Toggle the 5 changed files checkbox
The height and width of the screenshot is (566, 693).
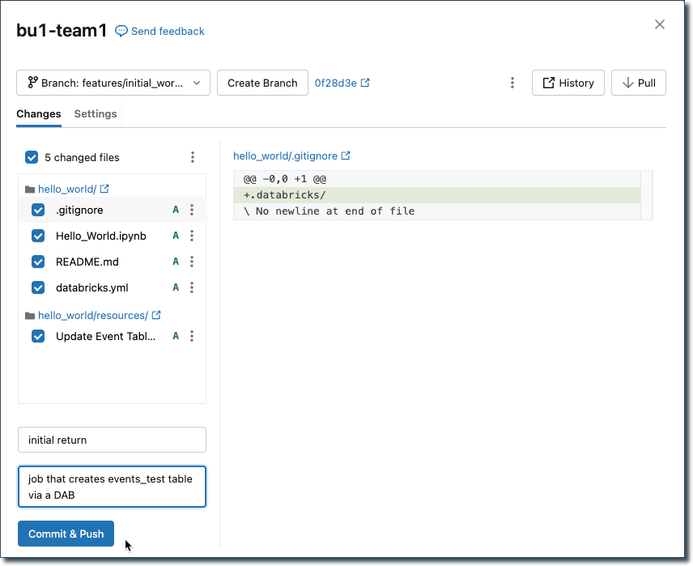pyautogui.click(x=32, y=157)
